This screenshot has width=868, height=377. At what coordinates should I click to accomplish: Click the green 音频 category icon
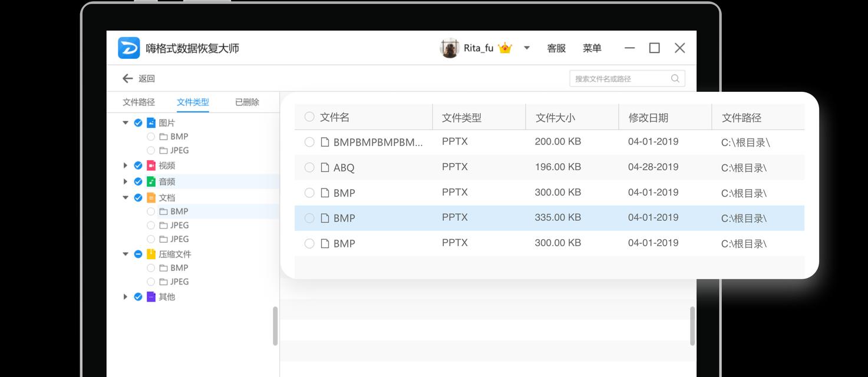click(x=151, y=181)
